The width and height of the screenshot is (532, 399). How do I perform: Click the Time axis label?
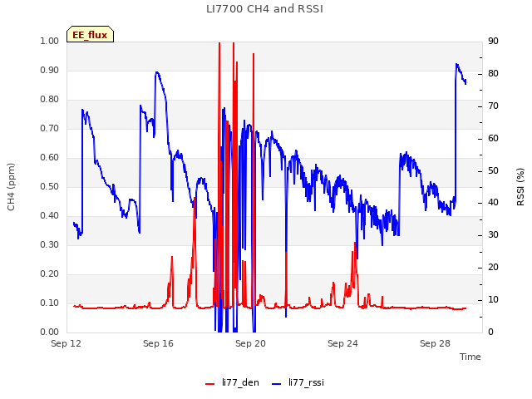coord(470,357)
